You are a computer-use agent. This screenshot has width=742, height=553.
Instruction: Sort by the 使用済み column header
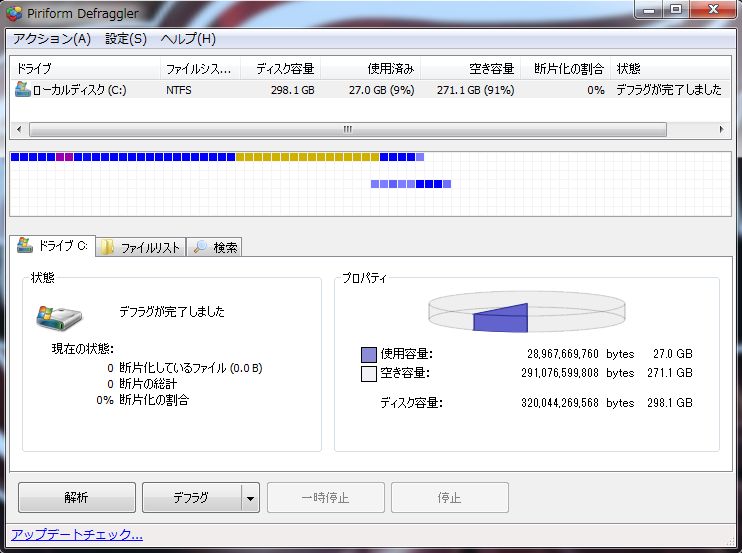pos(371,69)
